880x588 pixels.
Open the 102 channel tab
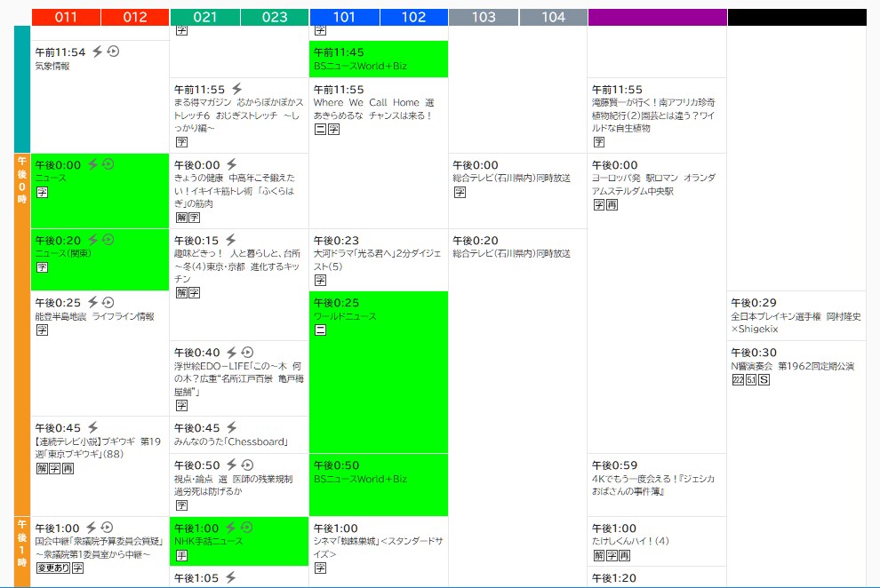point(413,18)
